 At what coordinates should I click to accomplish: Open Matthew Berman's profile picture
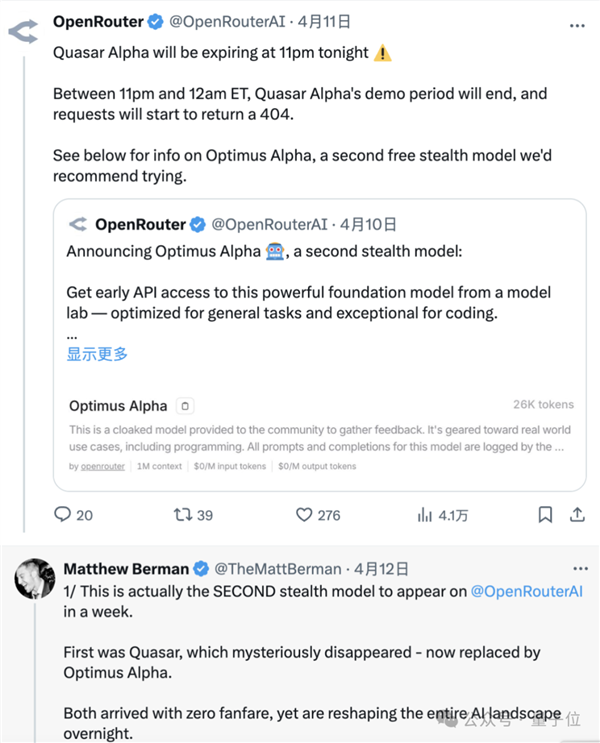33,578
